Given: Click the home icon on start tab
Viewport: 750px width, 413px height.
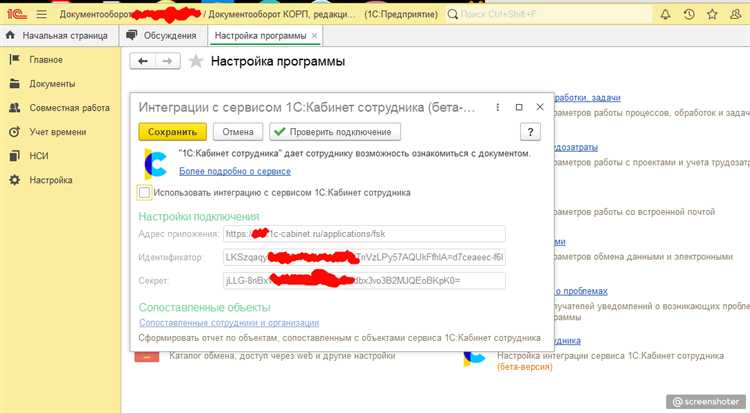Looking at the screenshot, I should point(11,35).
